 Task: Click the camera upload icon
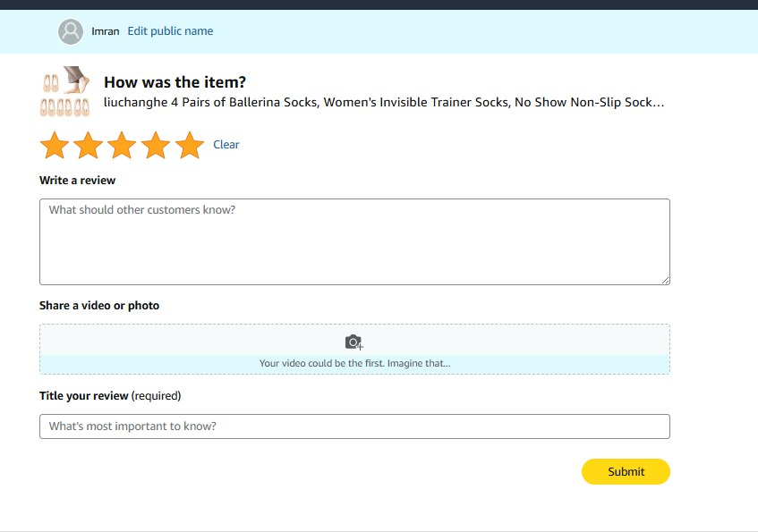pyautogui.click(x=354, y=342)
